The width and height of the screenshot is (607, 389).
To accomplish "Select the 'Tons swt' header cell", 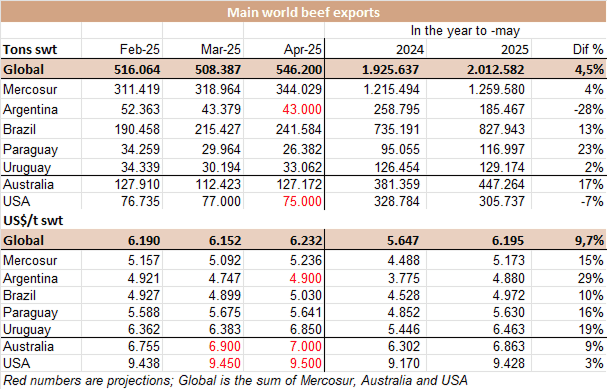I will coord(30,50).
